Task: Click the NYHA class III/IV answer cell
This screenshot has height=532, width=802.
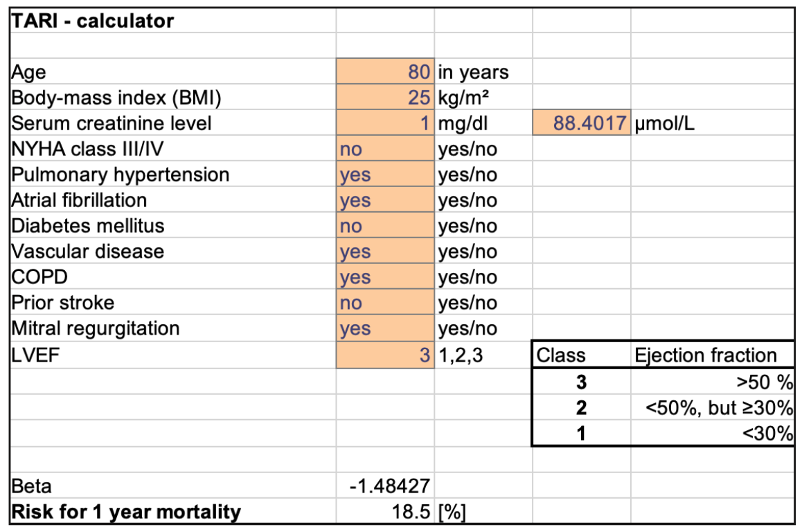Action: click(x=385, y=149)
